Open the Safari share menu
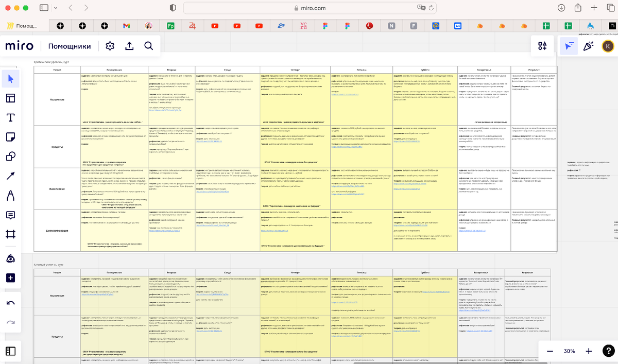Viewport: 618px width, 364px height. [x=578, y=8]
